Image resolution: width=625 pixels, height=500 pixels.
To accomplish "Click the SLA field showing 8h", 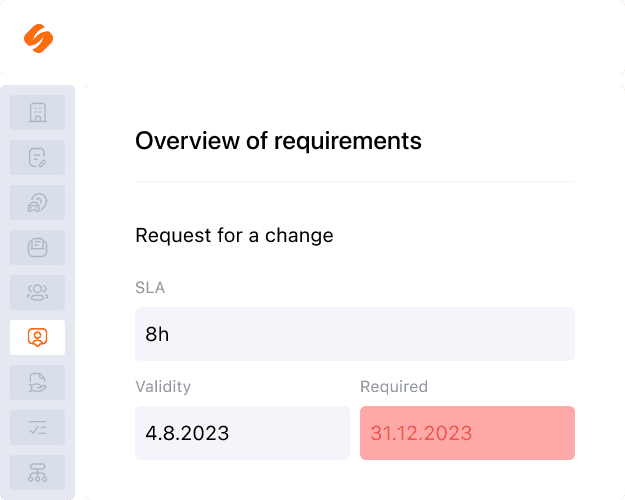I will point(355,334).
